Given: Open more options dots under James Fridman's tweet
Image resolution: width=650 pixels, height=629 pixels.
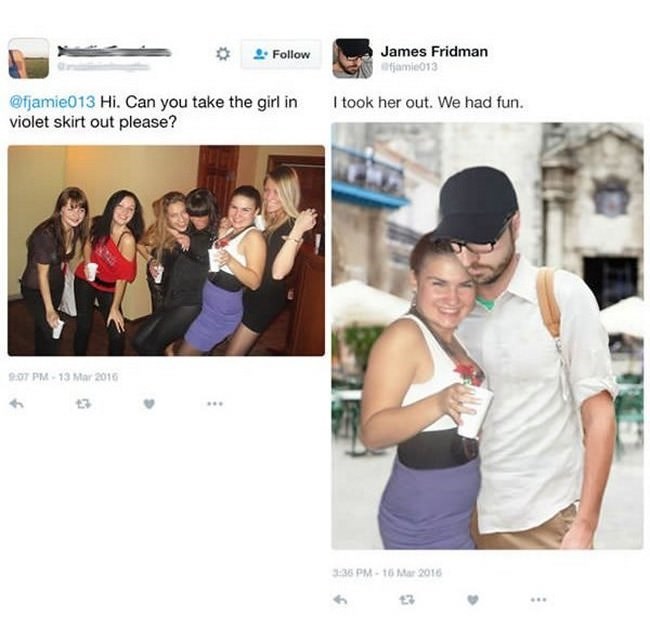Looking at the screenshot, I should point(539,599).
